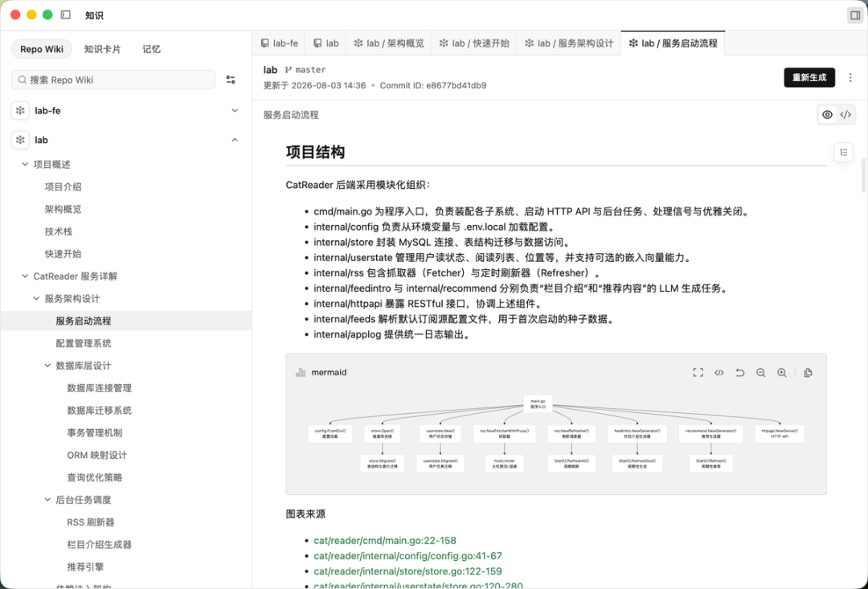Expand the lab-fe repository section
The image size is (868, 589).
235,110
